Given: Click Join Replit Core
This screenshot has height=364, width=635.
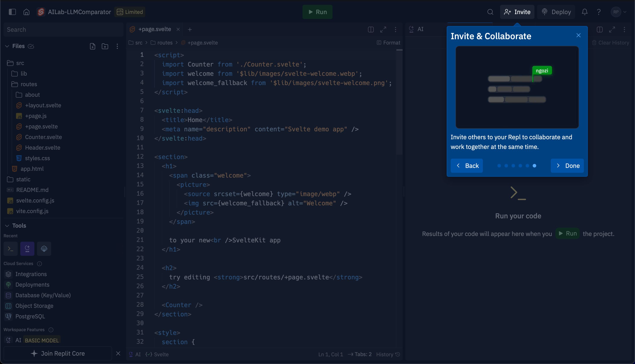Looking at the screenshot, I should click(58, 353).
